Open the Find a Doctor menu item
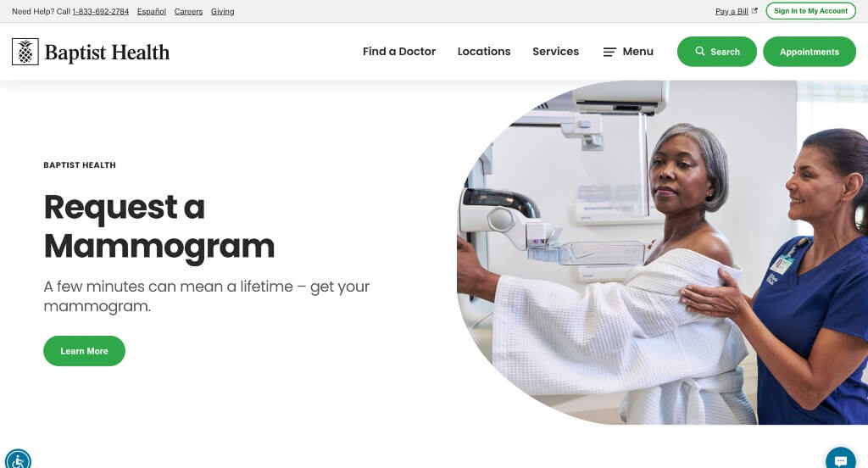 [x=399, y=52]
